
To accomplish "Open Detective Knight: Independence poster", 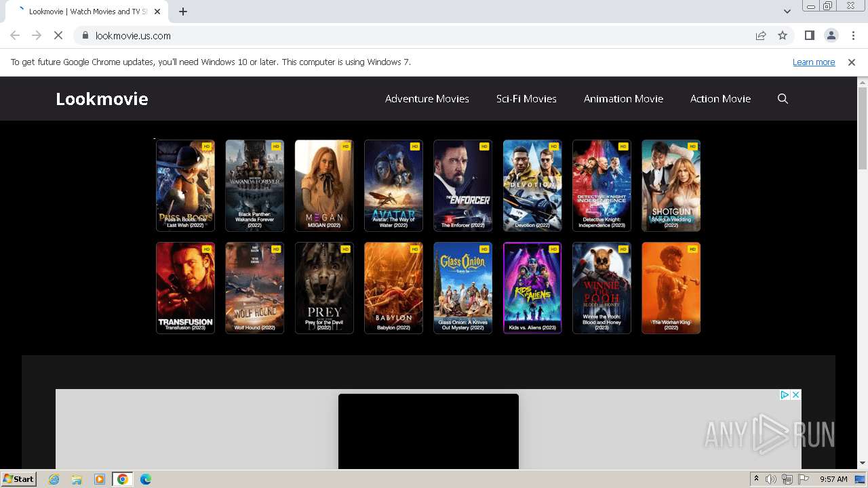I will (x=601, y=186).
